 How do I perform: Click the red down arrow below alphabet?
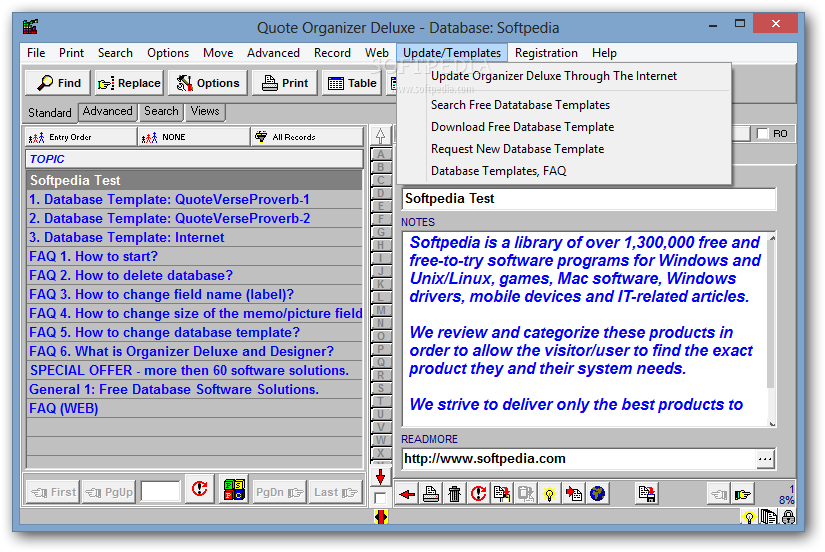tap(380, 477)
